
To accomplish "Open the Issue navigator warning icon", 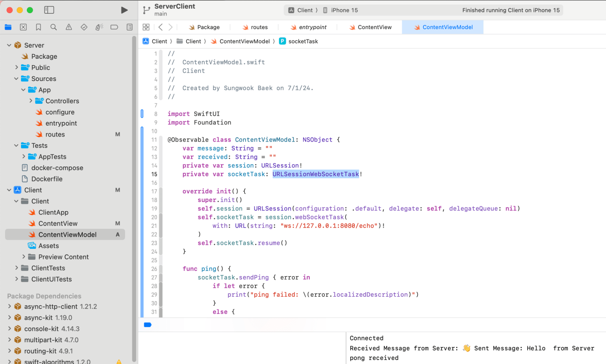I will click(x=69, y=27).
